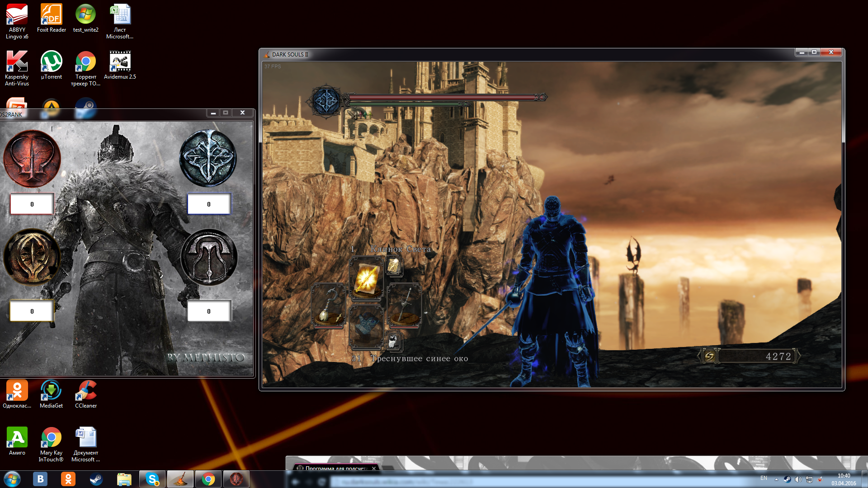Select the rank field under the dark grey emblem
The image size is (868, 488).
coord(209,311)
